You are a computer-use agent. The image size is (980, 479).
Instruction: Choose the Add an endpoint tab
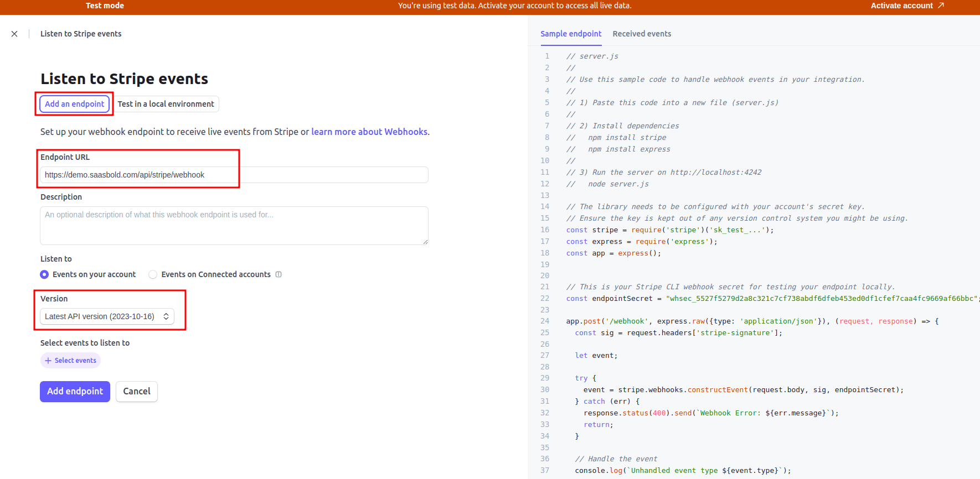point(74,104)
